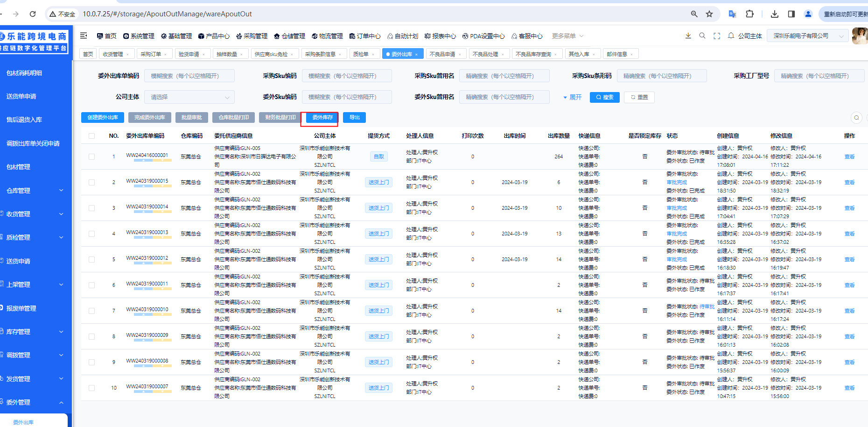
Task: Check the select-all header checkbox
Action: tap(91, 136)
